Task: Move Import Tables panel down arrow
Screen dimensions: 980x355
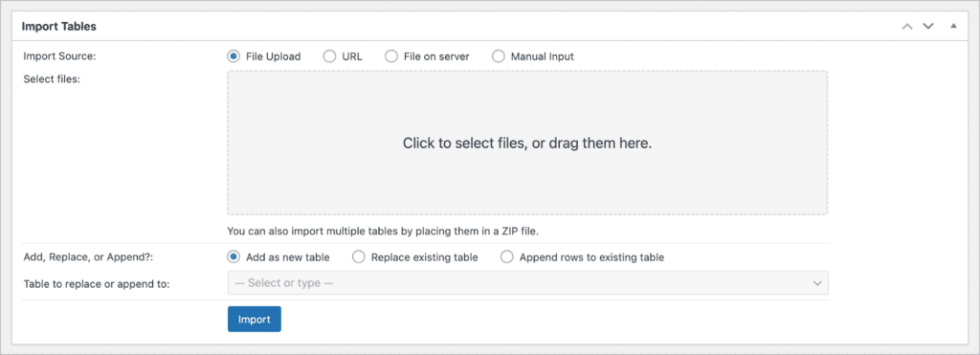Action: click(x=928, y=26)
